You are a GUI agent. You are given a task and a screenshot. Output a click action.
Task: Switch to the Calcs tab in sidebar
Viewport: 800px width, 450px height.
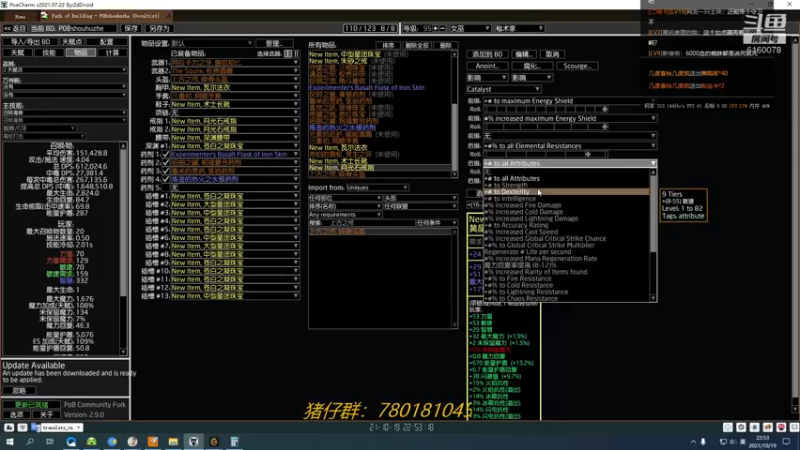point(112,53)
